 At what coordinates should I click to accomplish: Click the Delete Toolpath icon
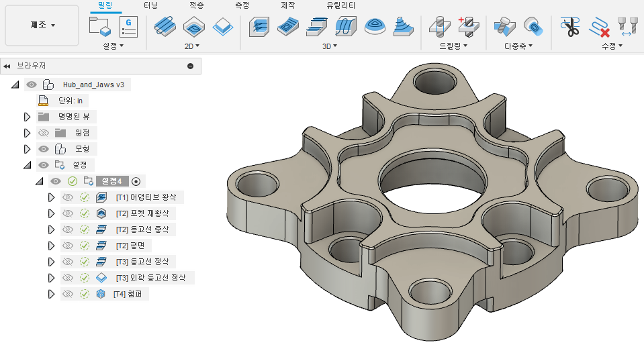[599, 27]
